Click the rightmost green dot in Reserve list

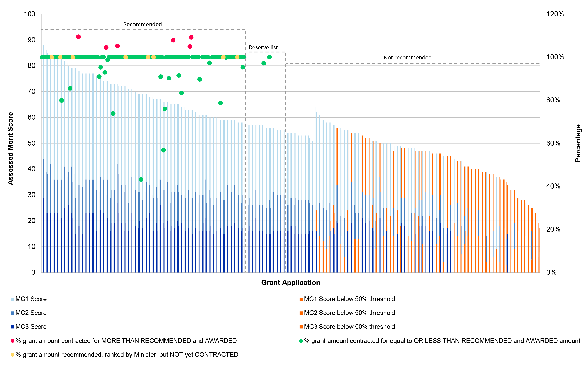coord(269,57)
